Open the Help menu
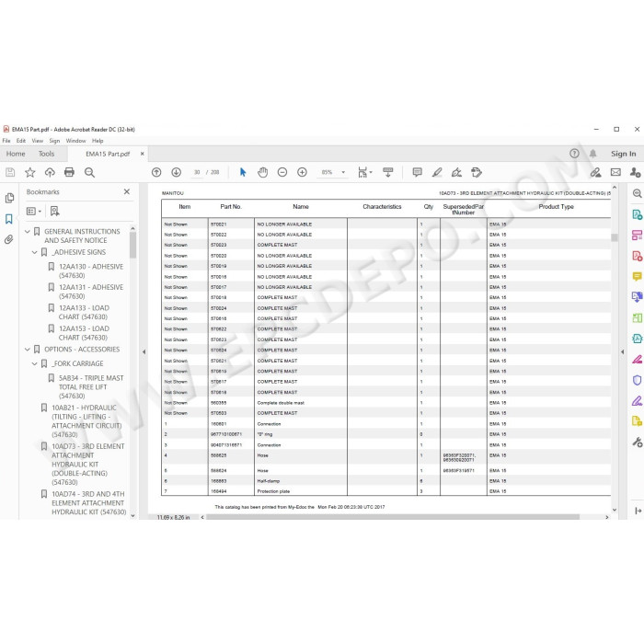644x644 pixels. coord(98,141)
